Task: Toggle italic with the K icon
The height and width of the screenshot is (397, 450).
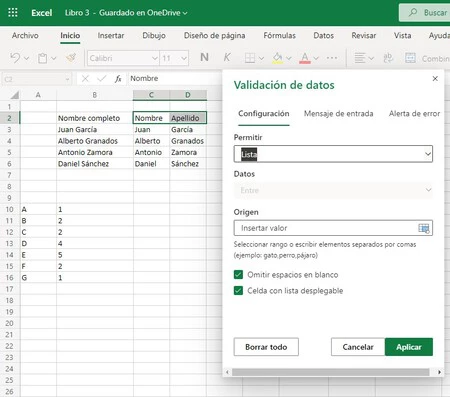Action: tap(227, 58)
